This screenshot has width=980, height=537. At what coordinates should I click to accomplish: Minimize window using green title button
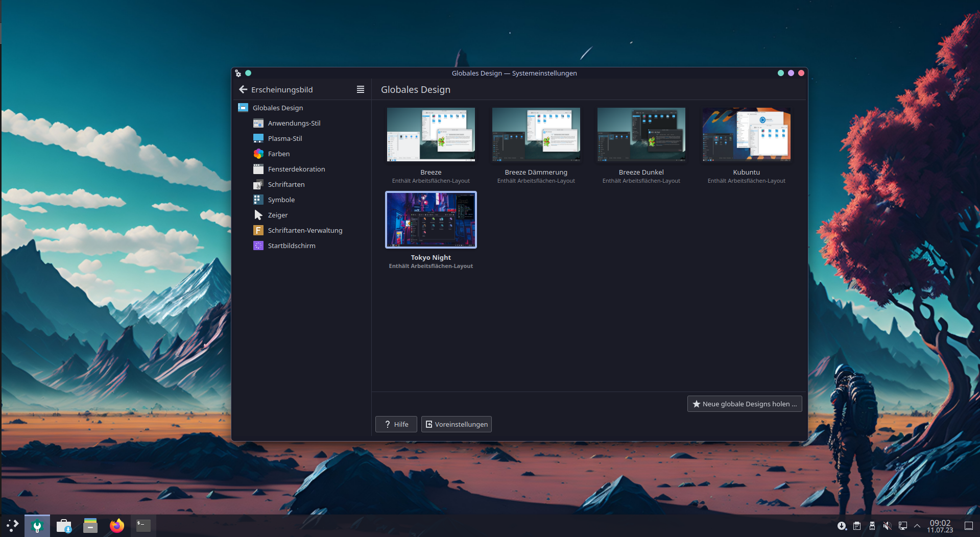781,73
